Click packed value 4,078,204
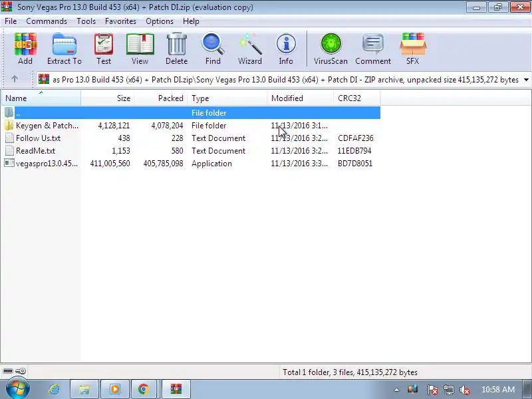Image resolution: width=532 pixels, height=399 pixels. [168, 126]
